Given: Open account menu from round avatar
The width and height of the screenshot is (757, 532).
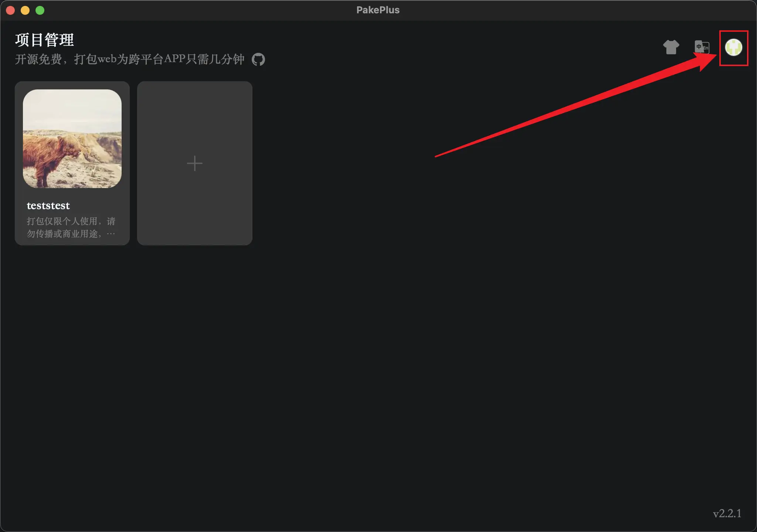Looking at the screenshot, I should tap(734, 48).
